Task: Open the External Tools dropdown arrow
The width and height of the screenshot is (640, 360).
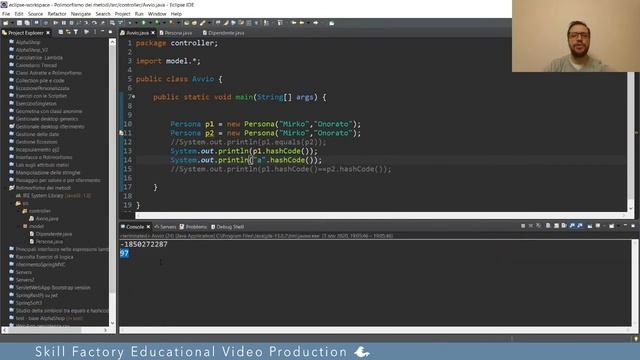Action: tap(178, 23)
